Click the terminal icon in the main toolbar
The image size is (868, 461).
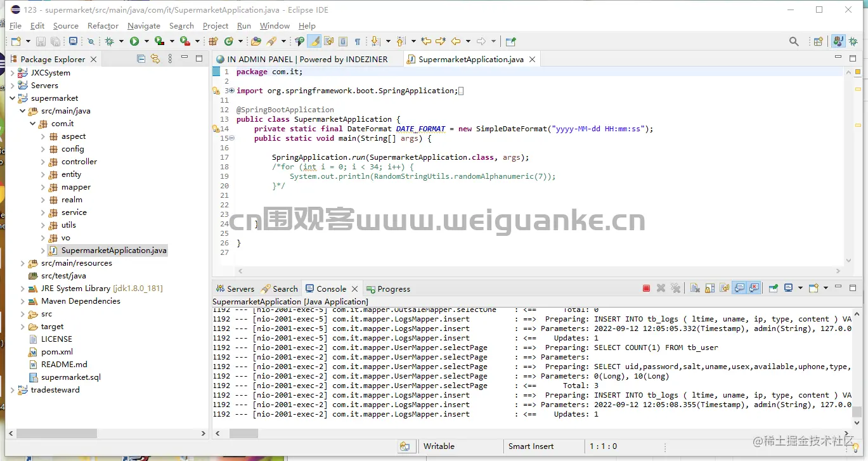coord(73,41)
